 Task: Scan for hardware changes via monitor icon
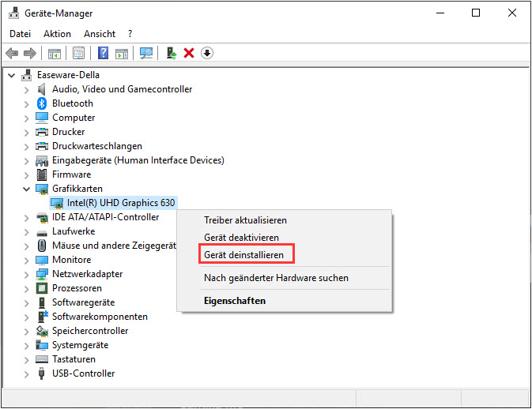tap(146, 53)
